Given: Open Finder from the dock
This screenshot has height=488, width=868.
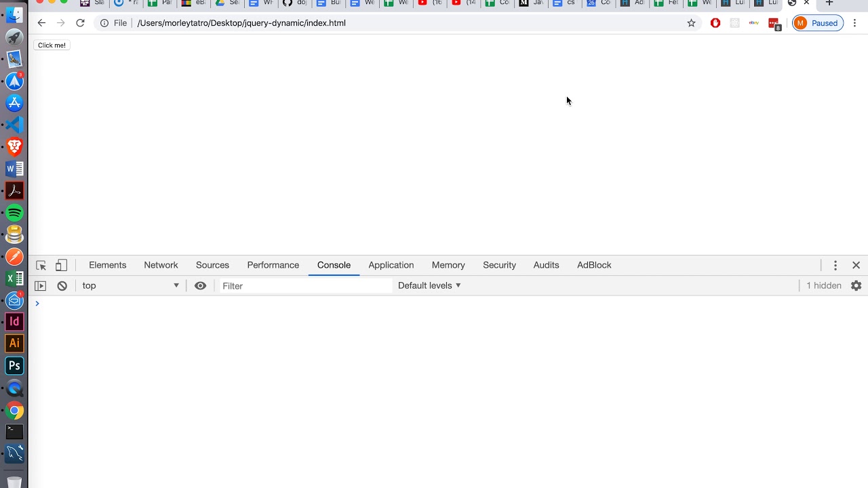Looking at the screenshot, I should coord(14,16).
